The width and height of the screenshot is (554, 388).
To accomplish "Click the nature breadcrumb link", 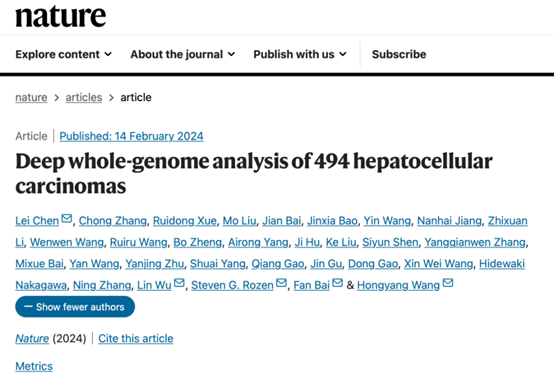I will coord(31,98).
